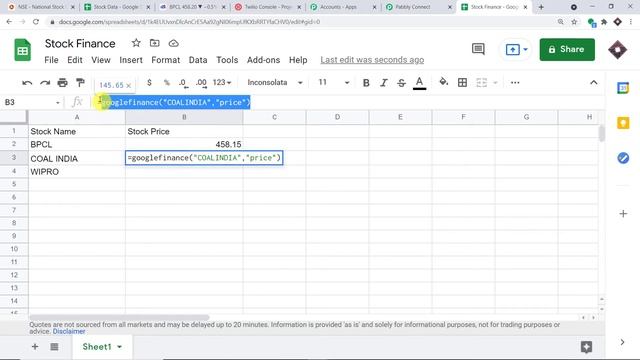Format as percent icon

coord(167,82)
